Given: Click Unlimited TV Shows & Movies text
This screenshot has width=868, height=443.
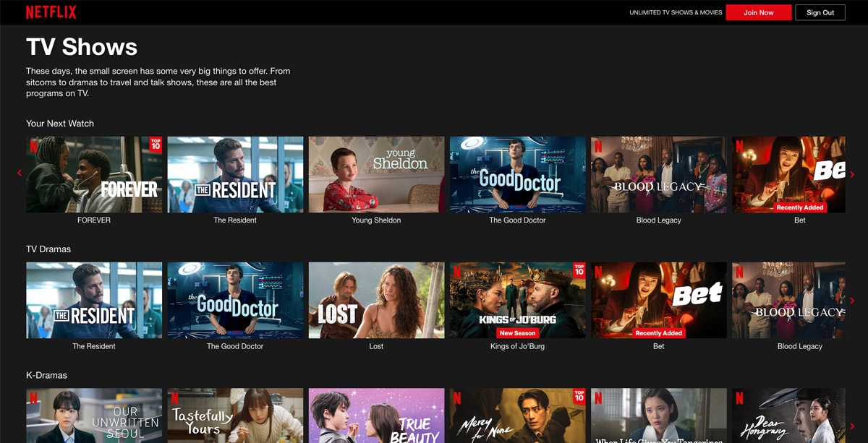Looking at the screenshot, I should 676,12.
